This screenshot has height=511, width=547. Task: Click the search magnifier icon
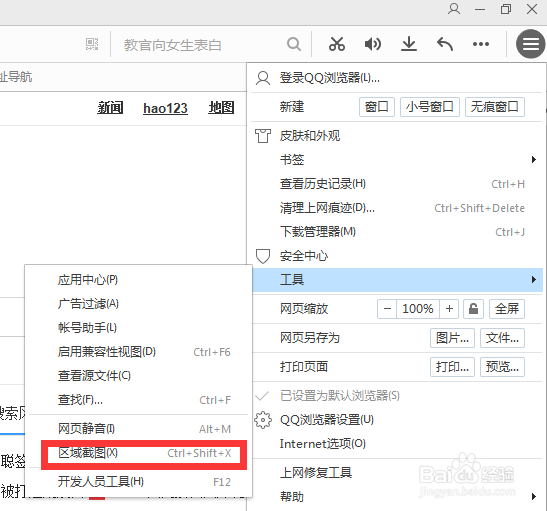coord(294,44)
